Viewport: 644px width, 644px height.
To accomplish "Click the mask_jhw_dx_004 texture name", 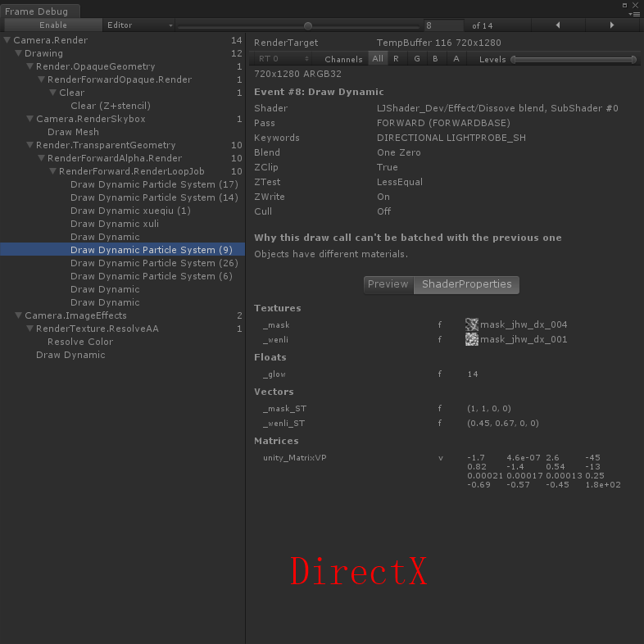I will (x=524, y=324).
